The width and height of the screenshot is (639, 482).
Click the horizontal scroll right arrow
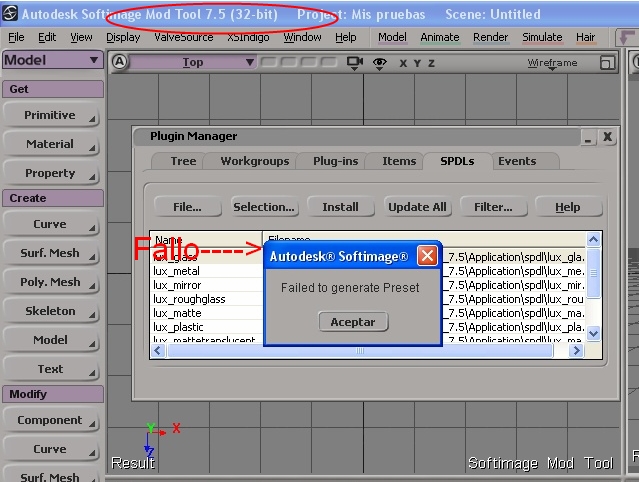[x=576, y=350]
